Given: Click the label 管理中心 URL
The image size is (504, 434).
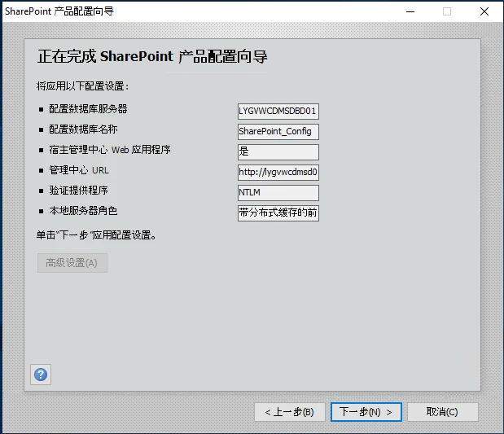Looking at the screenshot, I should coord(79,170).
